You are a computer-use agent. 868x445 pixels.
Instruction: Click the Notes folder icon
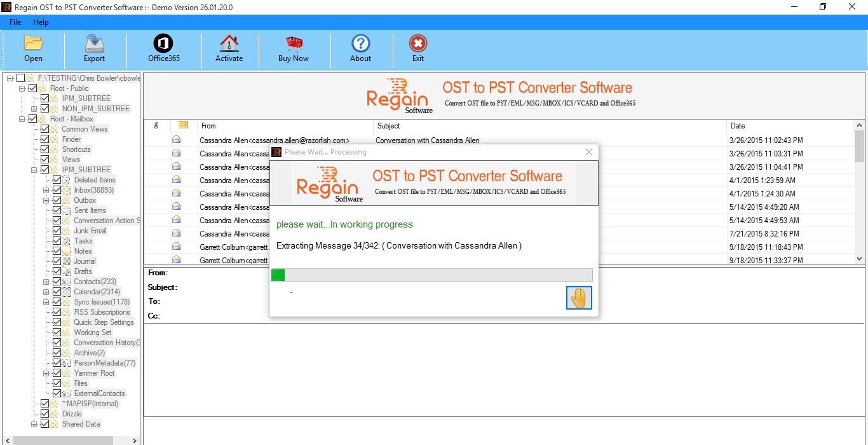click(66, 251)
